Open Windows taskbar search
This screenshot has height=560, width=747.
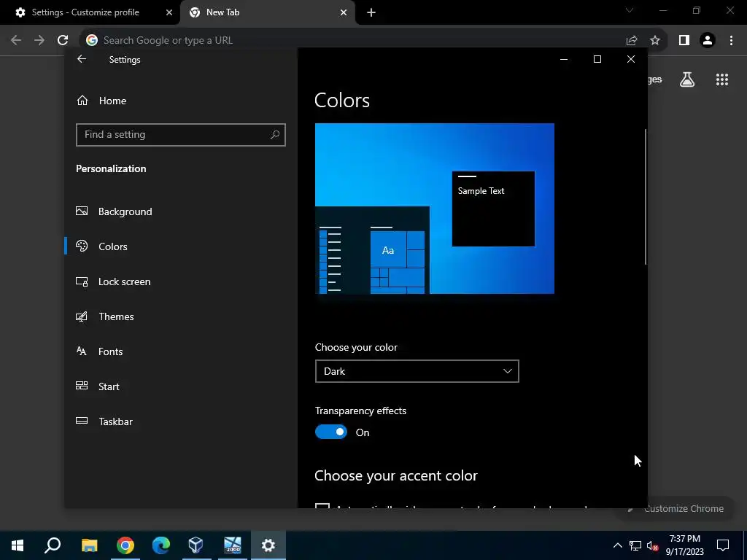pyautogui.click(x=53, y=545)
